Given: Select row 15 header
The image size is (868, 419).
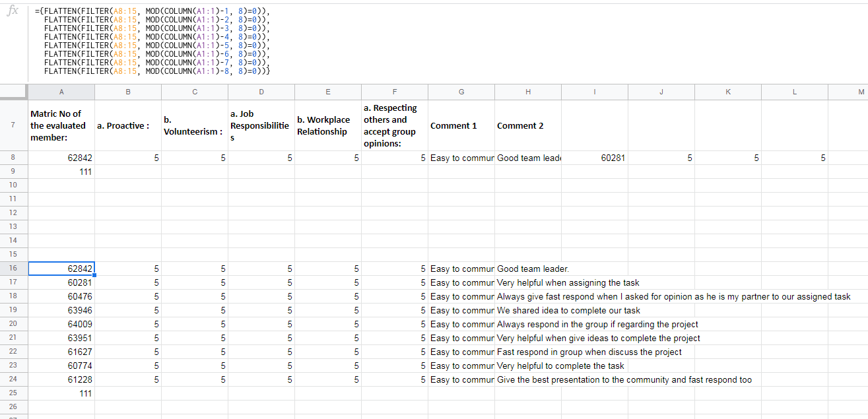Looking at the screenshot, I should coord(14,255).
